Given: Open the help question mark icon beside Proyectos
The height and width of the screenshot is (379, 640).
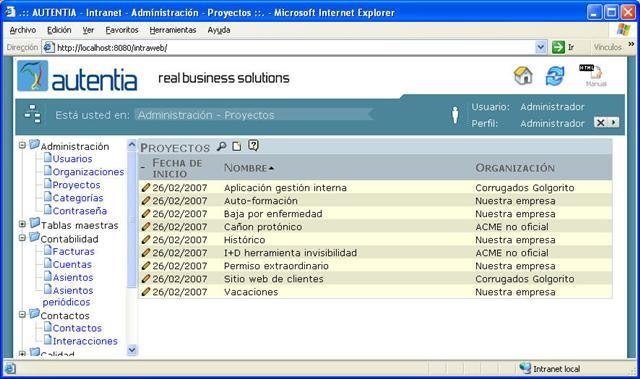Looking at the screenshot, I should [x=253, y=146].
